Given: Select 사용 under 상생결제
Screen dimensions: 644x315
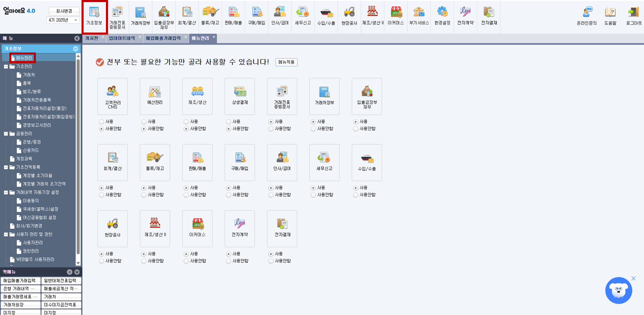Looking at the screenshot, I should pos(229,122).
